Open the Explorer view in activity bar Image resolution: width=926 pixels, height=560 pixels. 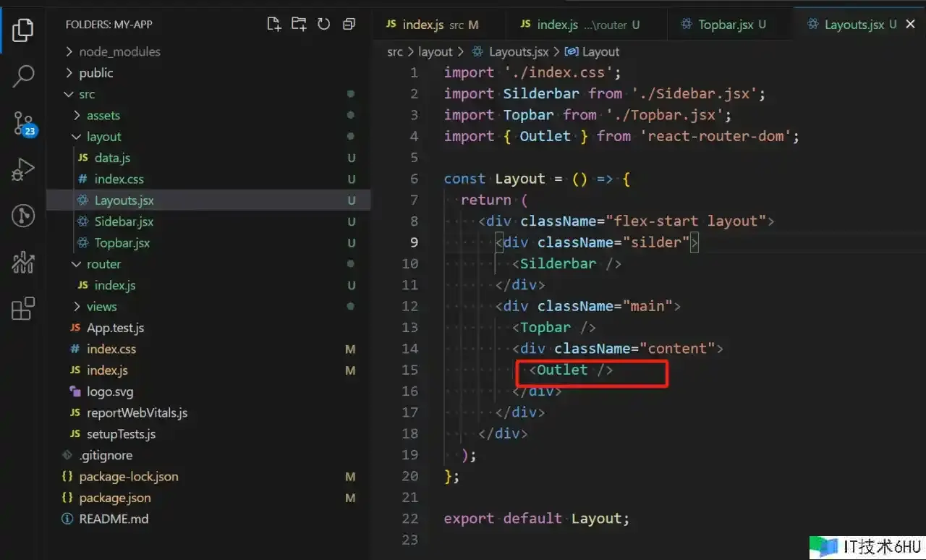(23, 30)
